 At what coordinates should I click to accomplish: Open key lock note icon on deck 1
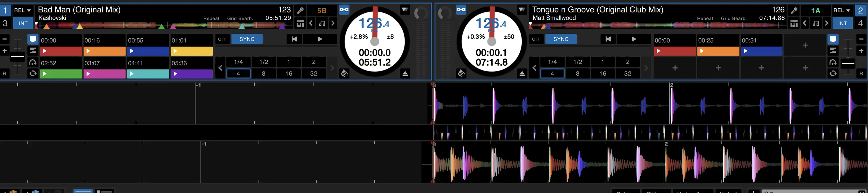point(322,23)
